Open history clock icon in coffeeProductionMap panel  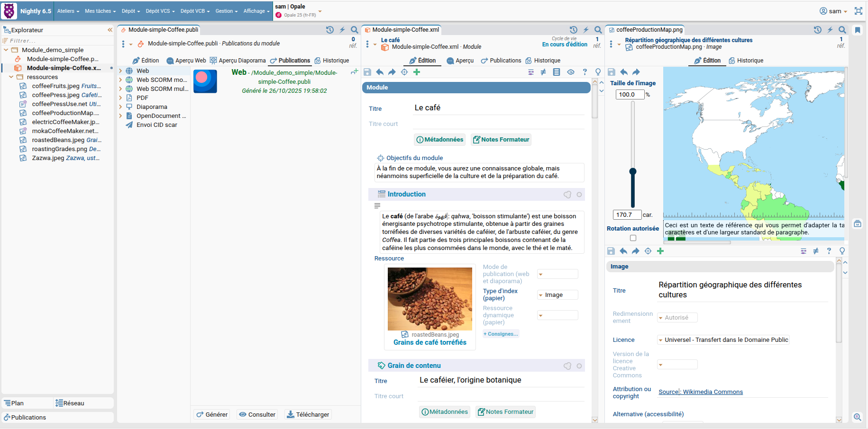[x=818, y=30]
